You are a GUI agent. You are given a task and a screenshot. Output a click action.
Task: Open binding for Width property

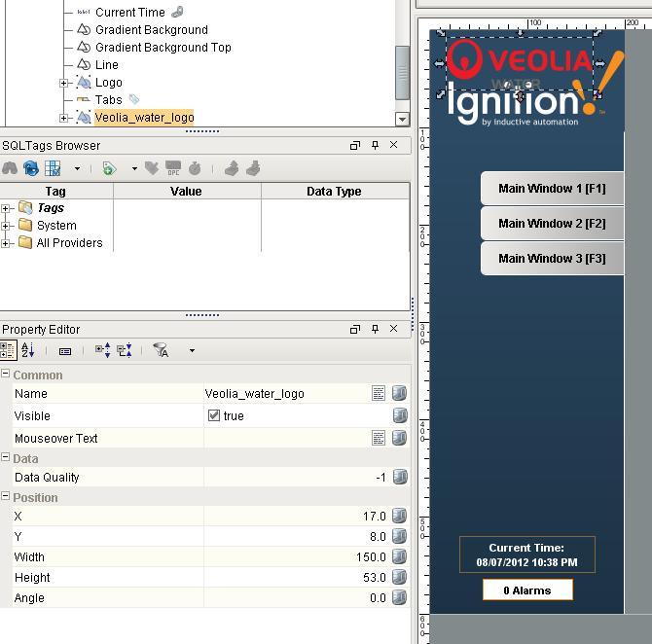[399, 556]
